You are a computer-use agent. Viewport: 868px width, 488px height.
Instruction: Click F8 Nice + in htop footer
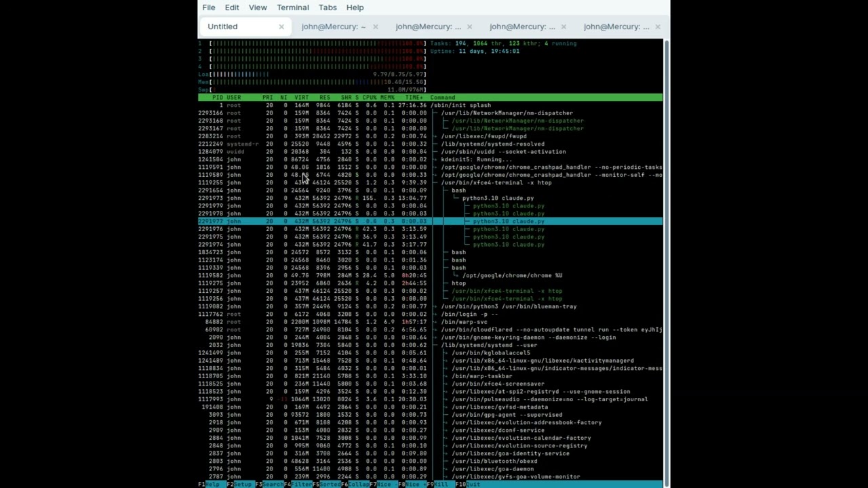pos(414,484)
